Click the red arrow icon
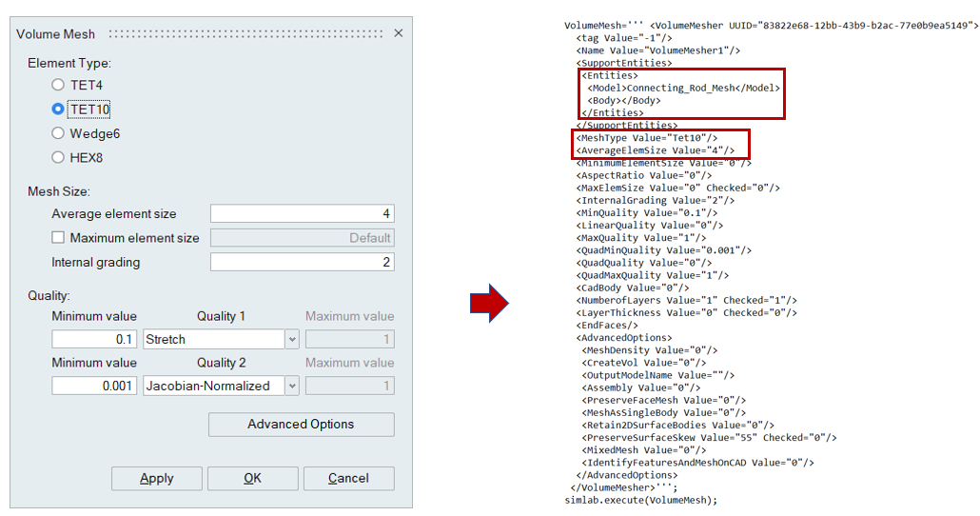Viewport: 980px width, 516px height. click(x=490, y=303)
